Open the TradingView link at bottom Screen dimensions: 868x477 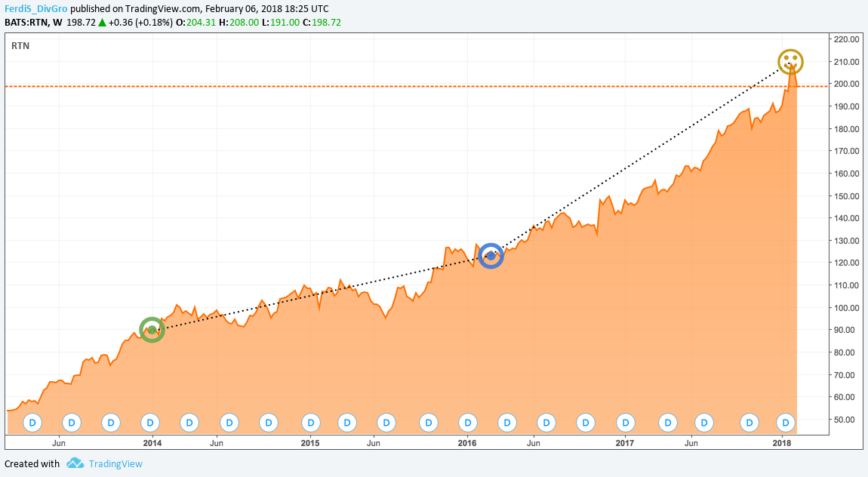(x=115, y=463)
